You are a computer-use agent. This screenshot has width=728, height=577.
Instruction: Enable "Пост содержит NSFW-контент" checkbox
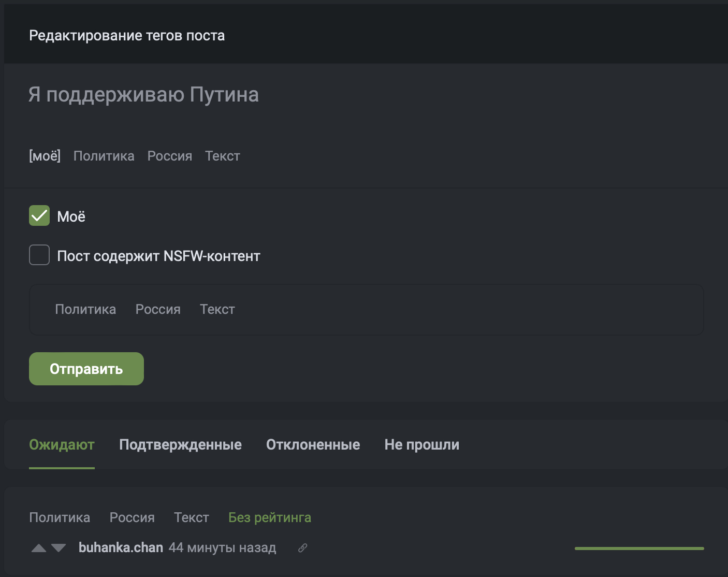tap(39, 255)
